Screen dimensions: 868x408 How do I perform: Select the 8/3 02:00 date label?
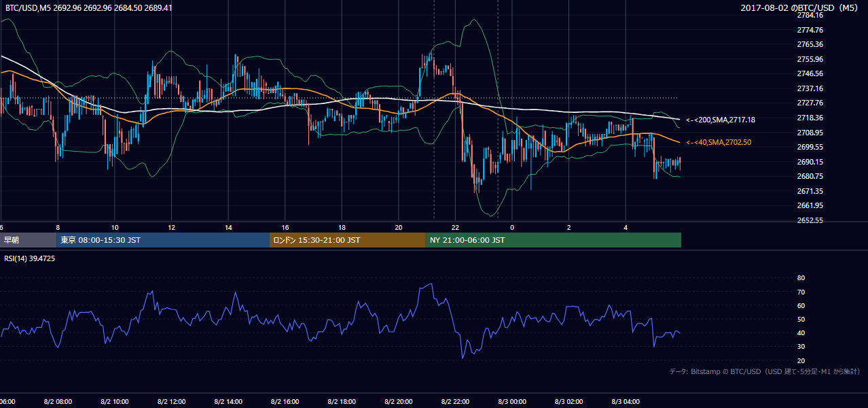click(x=569, y=401)
